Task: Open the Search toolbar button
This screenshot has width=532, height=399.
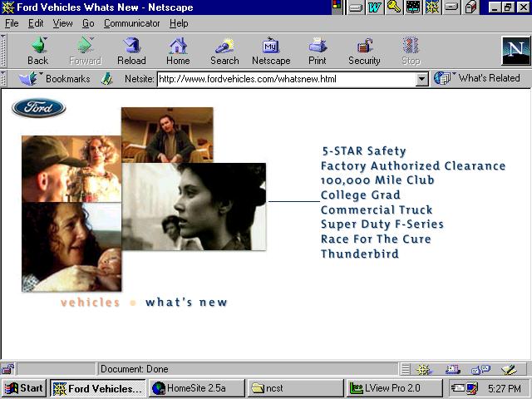Action: (x=224, y=51)
